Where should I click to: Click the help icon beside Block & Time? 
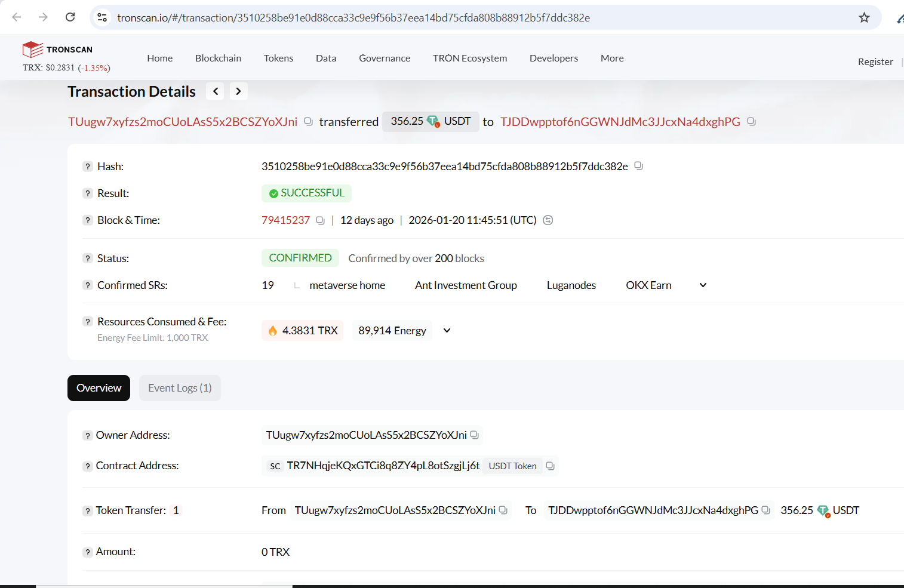[88, 220]
